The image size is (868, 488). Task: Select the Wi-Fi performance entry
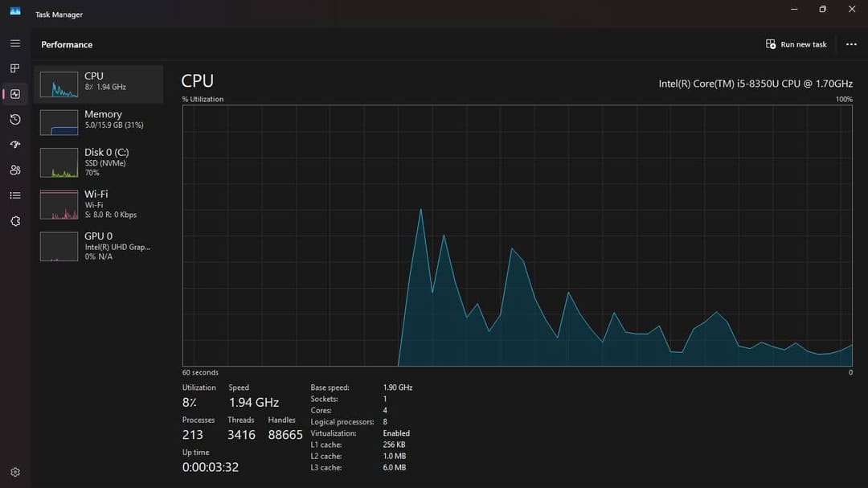(99, 204)
